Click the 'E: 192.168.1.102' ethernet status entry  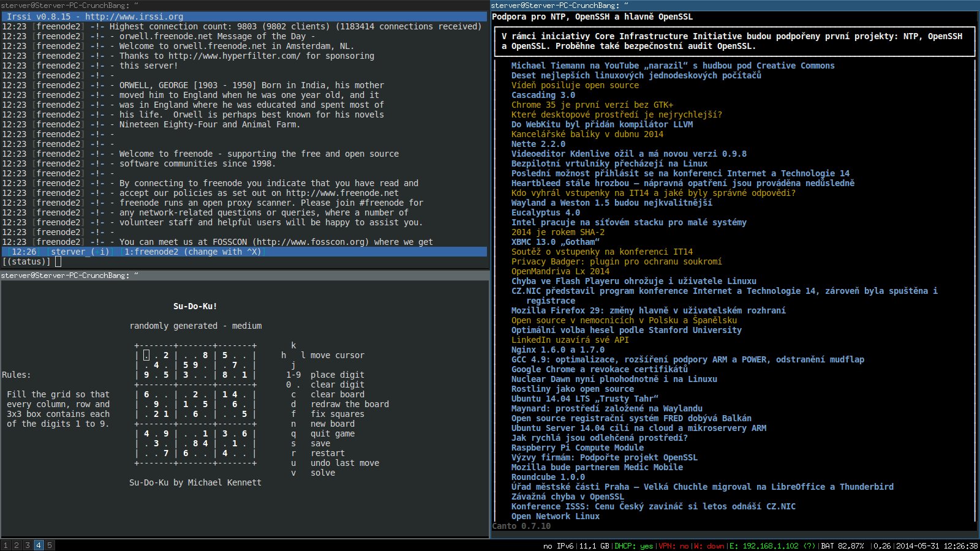click(772, 545)
